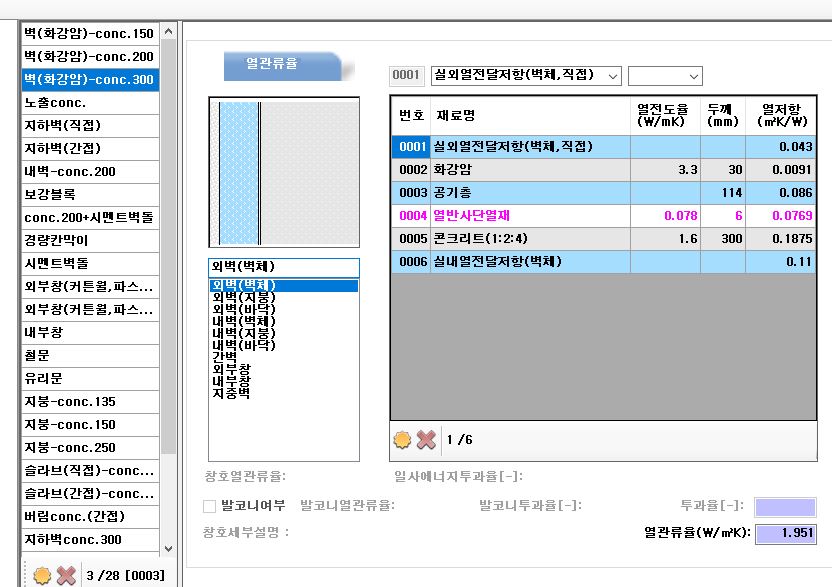Screen dimensions: 832x587
Task: Click the red X delete icon below the material table
Action: [x=426, y=439]
